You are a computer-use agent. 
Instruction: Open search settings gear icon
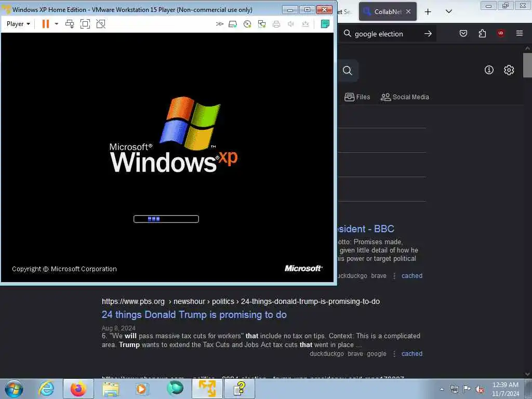[509, 70]
